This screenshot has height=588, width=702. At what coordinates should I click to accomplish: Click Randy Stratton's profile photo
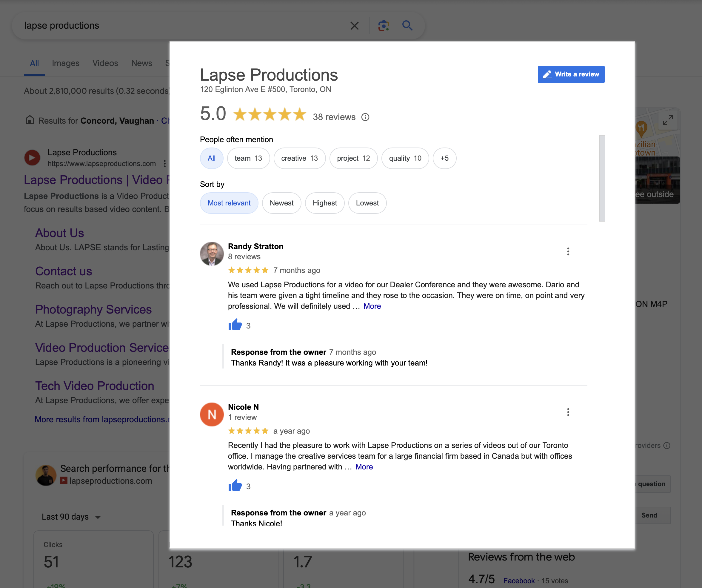[x=212, y=254]
